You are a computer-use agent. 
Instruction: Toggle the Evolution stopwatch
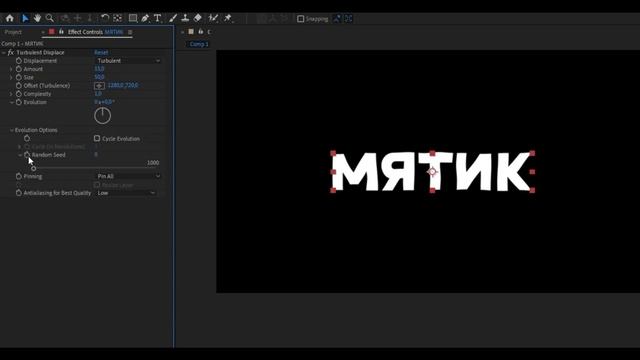pos(19,102)
